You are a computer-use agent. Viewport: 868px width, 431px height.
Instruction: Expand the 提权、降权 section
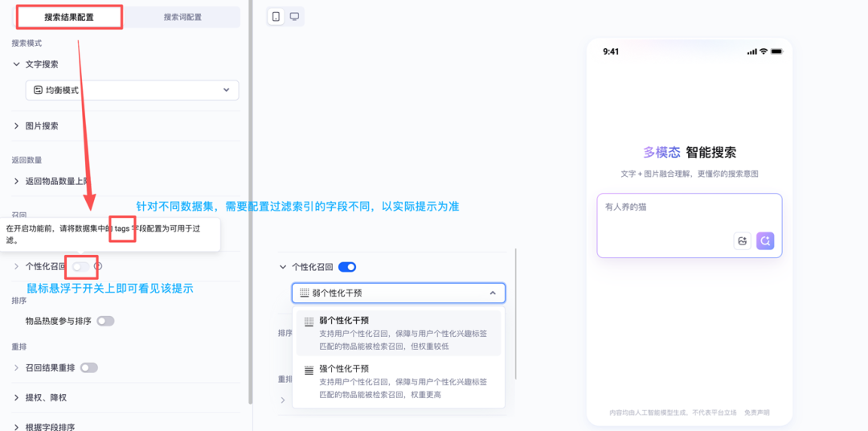tap(16, 398)
